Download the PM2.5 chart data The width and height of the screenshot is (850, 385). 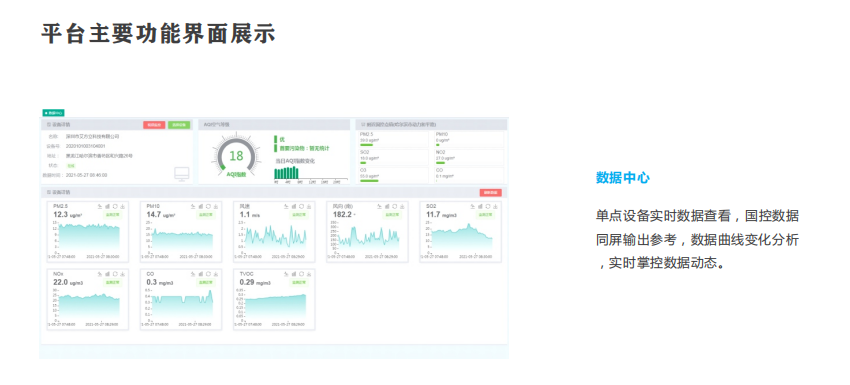[123, 206]
